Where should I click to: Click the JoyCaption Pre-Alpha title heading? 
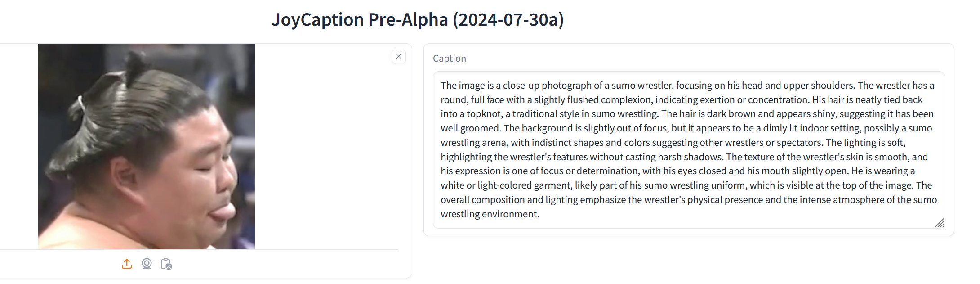(x=418, y=20)
